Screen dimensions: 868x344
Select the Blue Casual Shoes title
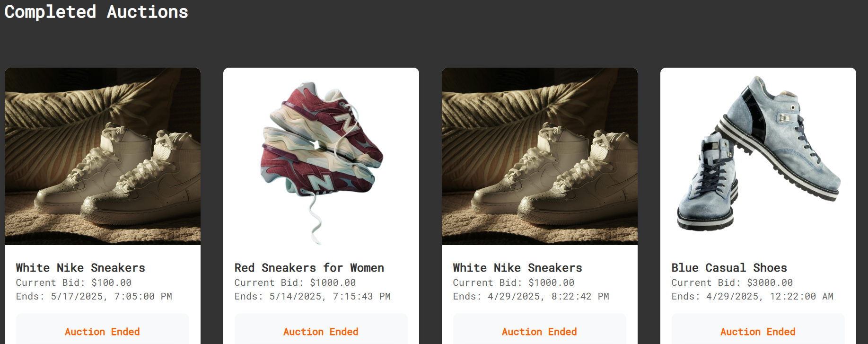(x=729, y=268)
